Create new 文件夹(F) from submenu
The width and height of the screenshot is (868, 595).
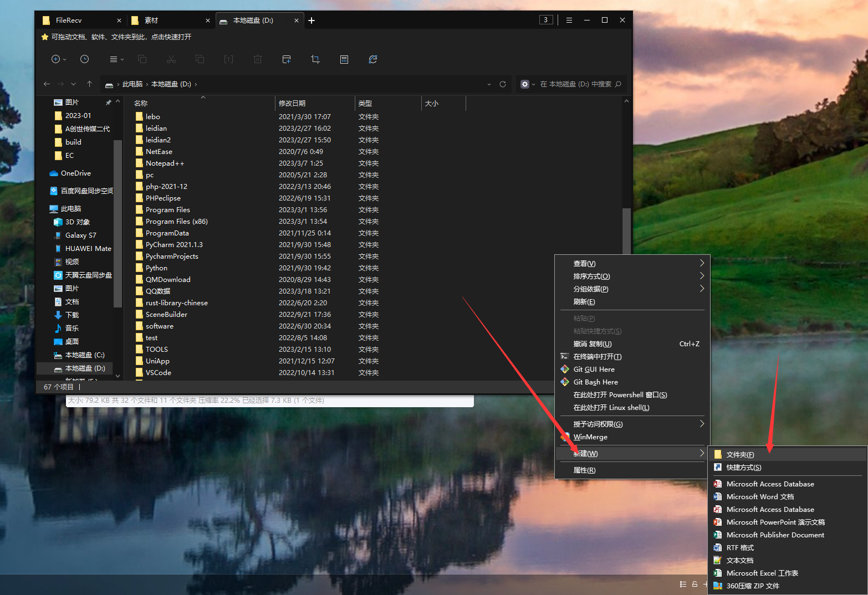coord(788,455)
